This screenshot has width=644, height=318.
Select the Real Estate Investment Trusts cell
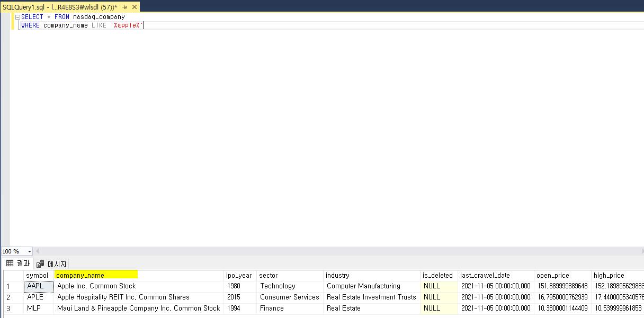pyautogui.click(x=372, y=297)
